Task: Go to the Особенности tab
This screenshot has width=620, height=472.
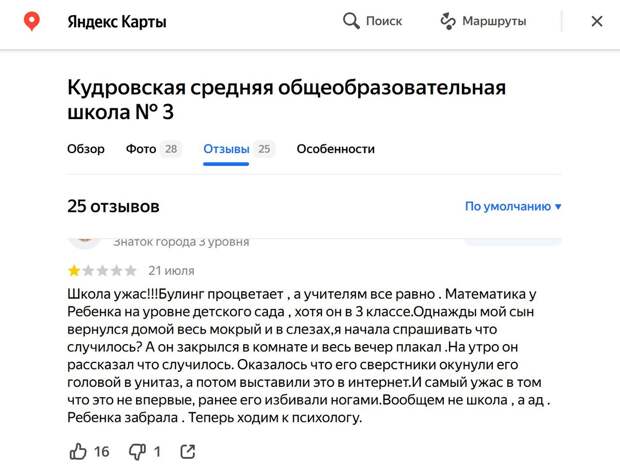Action: click(335, 149)
